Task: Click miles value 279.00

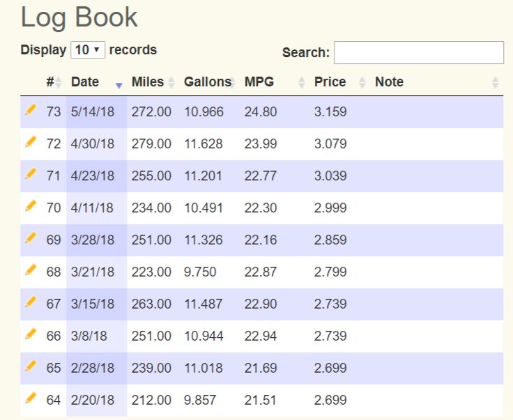Action: pos(151,143)
